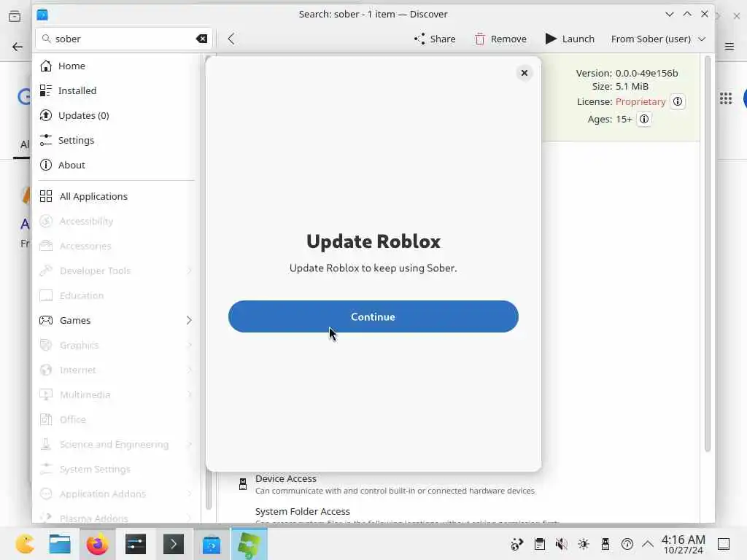Show age rating info next to 15+
The width and height of the screenshot is (747, 560).
(x=643, y=119)
